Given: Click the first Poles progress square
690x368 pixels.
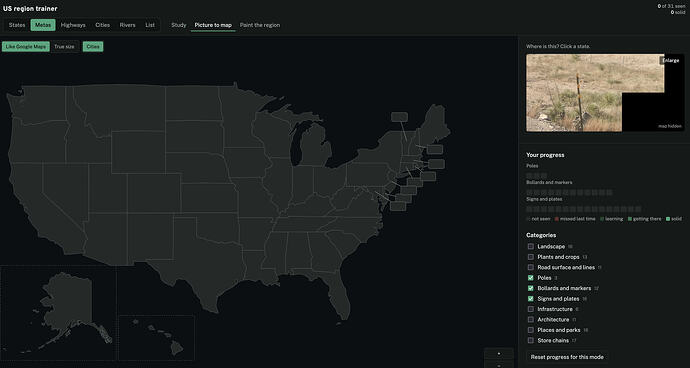Looking at the screenshot, I should tap(529, 176).
